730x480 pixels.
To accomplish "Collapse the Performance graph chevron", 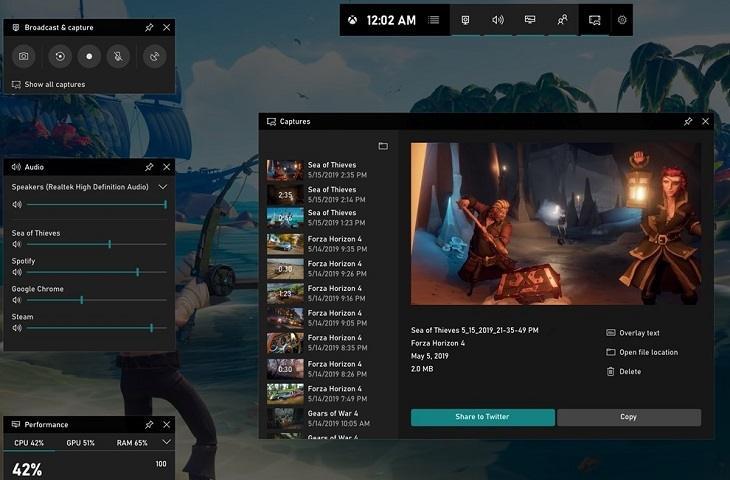I will point(166,442).
